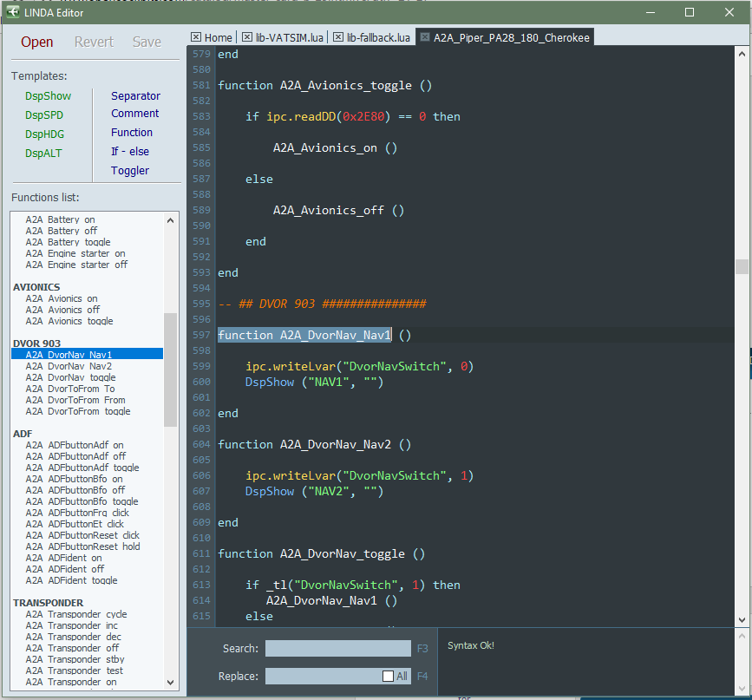Viewport: 752px width, 700px height.
Task: Insert the DspALT template
Action: pyautogui.click(x=43, y=154)
